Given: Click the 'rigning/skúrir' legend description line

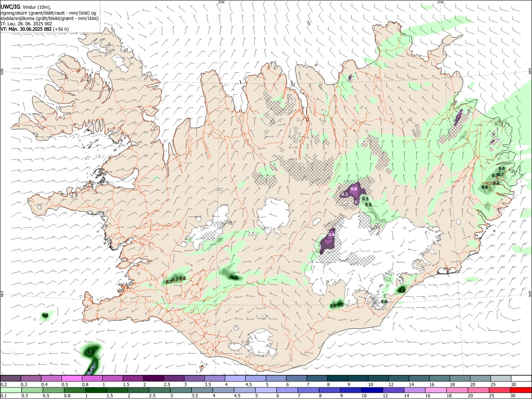Looking at the screenshot, I should 48,13.
